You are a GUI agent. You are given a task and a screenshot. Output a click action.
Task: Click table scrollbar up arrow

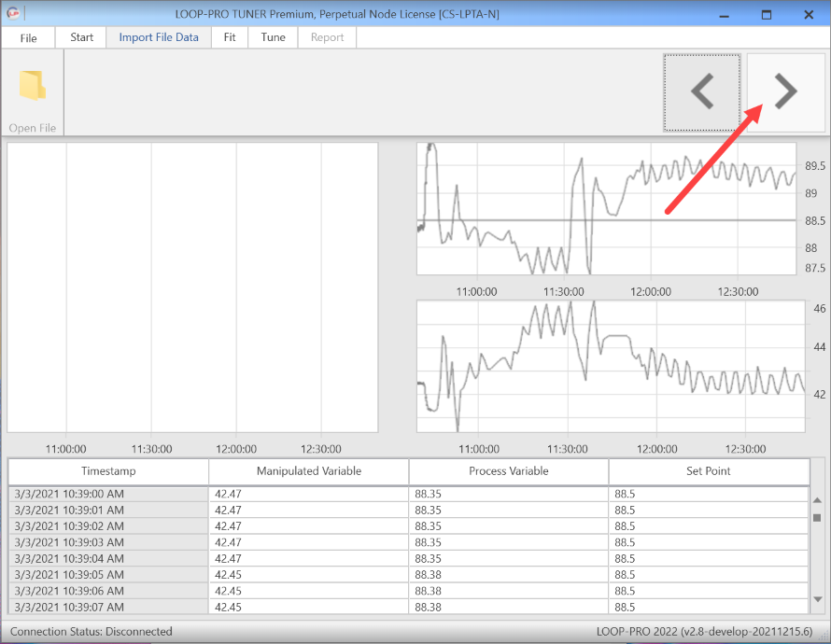817,500
